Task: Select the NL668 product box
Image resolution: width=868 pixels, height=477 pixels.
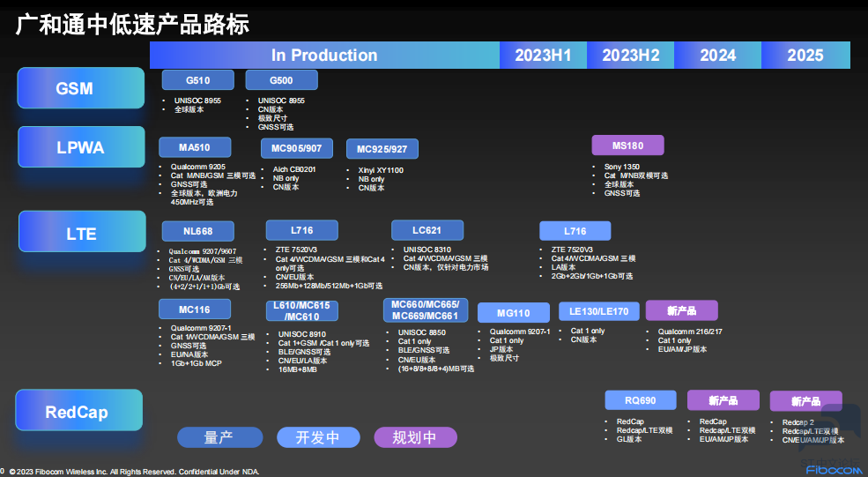Action: pos(198,231)
